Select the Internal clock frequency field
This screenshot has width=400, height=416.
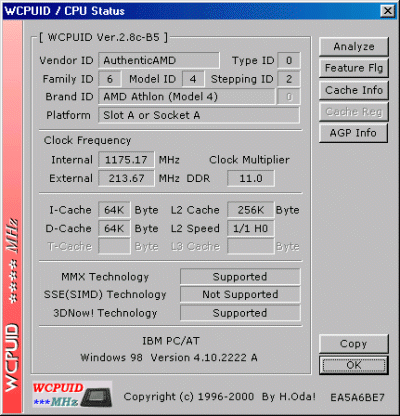click(x=126, y=160)
